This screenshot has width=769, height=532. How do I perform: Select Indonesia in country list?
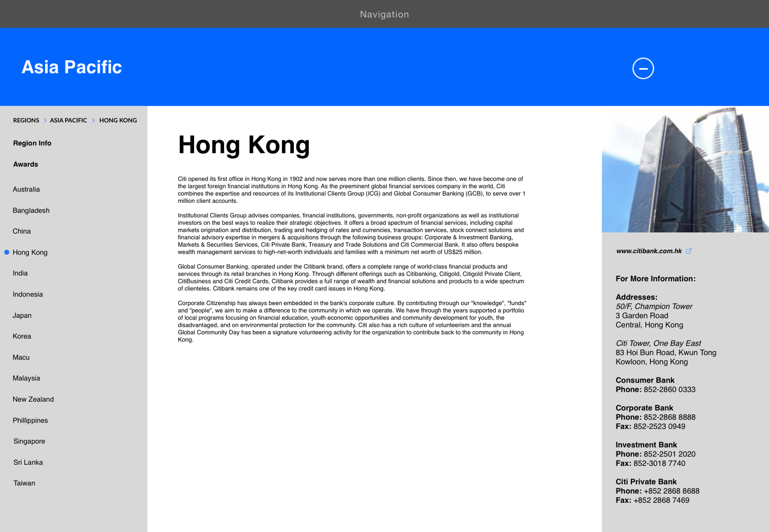point(28,294)
